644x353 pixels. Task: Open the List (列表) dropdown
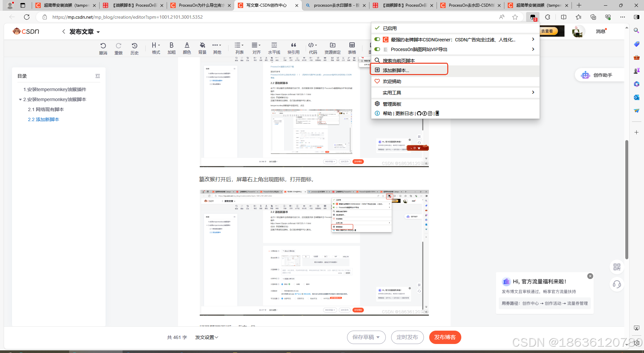pyautogui.click(x=239, y=48)
